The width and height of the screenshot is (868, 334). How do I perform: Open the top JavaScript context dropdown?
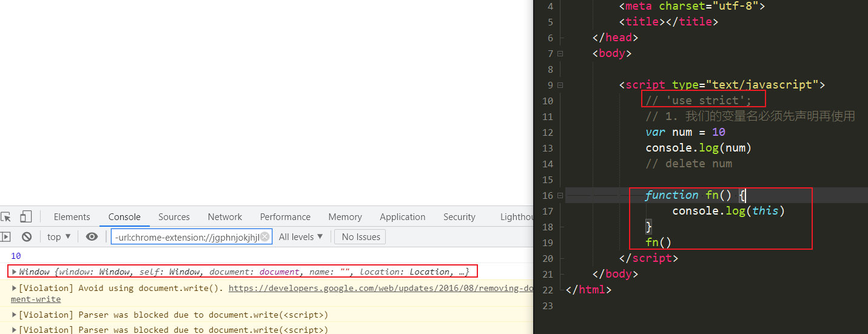point(59,237)
